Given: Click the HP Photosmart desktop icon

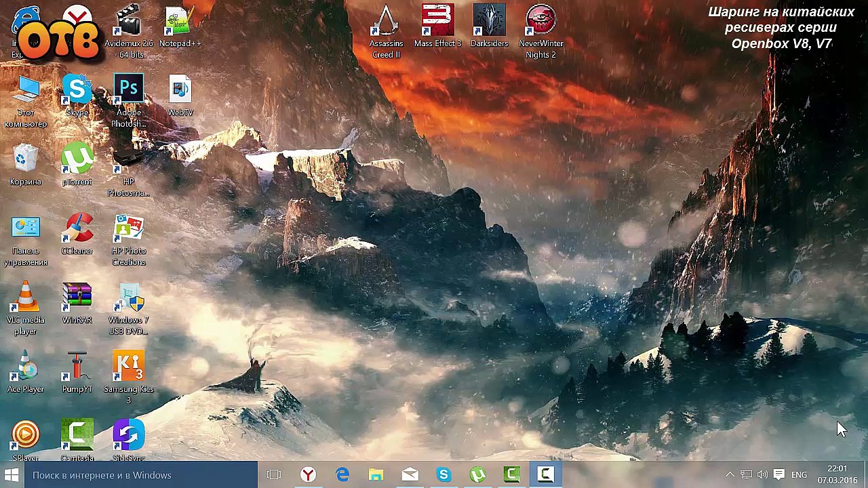Looking at the screenshot, I should point(129,171).
